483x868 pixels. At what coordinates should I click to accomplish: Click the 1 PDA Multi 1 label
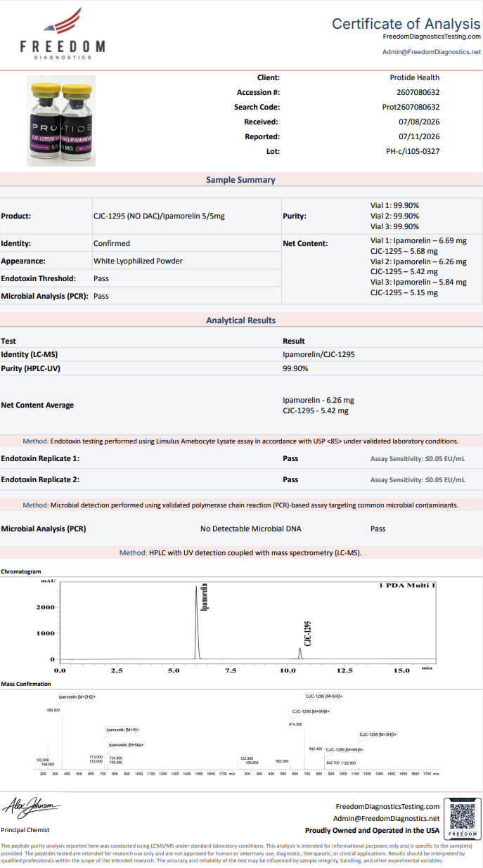408,585
